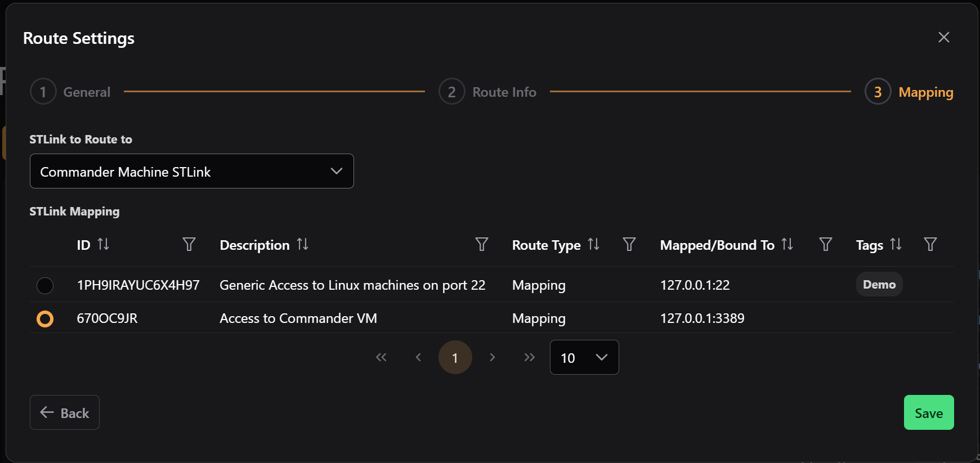The width and height of the screenshot is (980, 463).
Task: Close the Route Settings dialog
Action: 944,37
